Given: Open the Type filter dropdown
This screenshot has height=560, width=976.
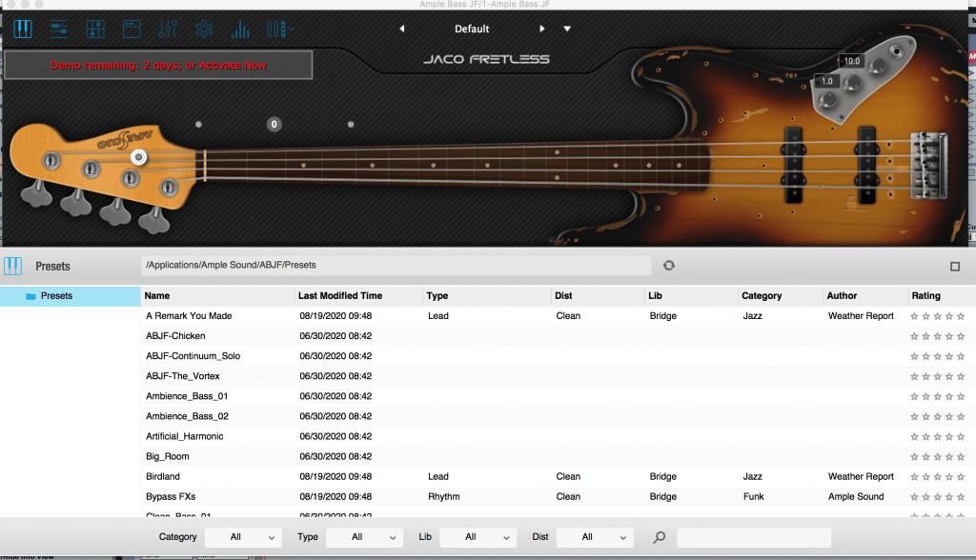Looking at the screenshot, I should [x=365, y=537].
